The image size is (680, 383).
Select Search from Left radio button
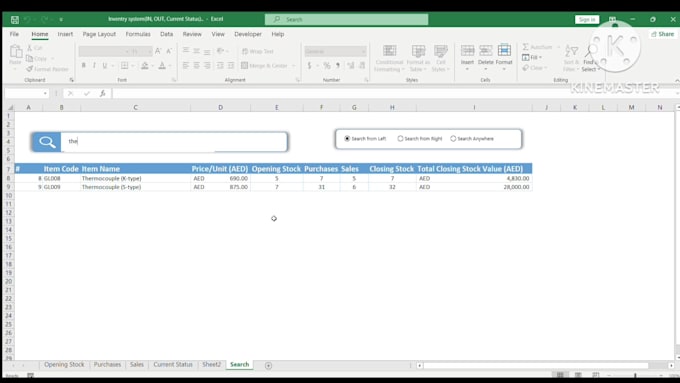coord(347,139)
